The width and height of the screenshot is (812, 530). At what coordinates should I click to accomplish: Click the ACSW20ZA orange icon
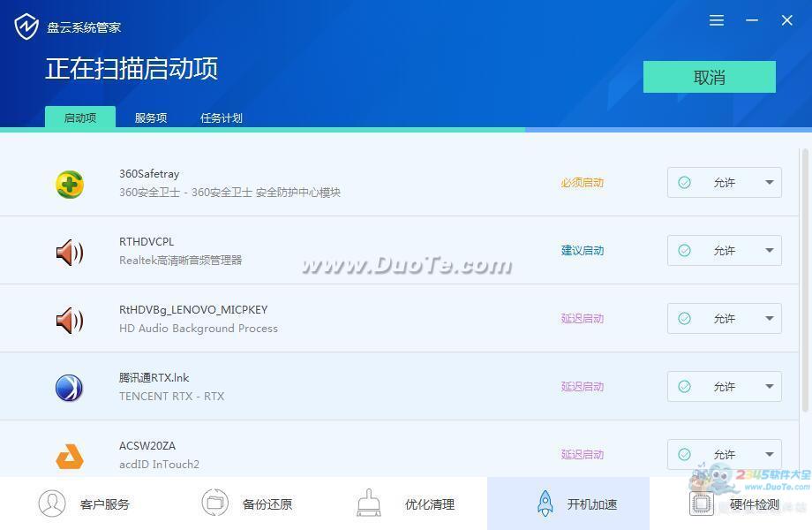pyautogui.click(x=70, y=457)
